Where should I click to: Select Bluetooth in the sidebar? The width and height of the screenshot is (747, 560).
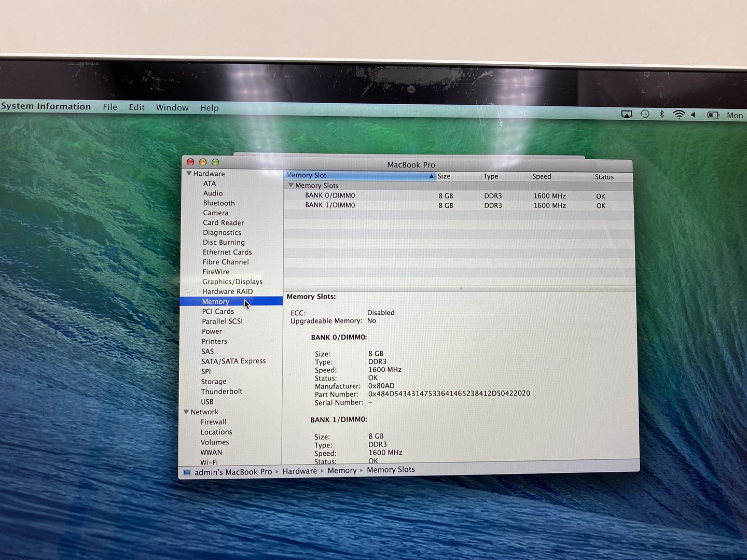[x=219, y=203]
